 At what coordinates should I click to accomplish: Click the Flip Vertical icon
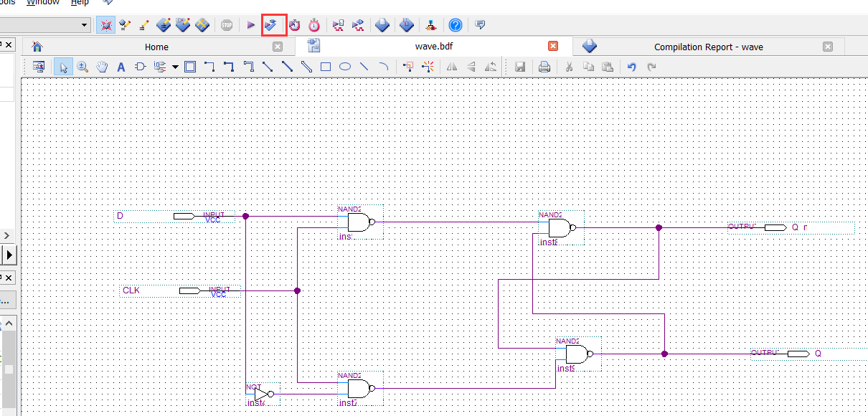(x=471, y=67)
